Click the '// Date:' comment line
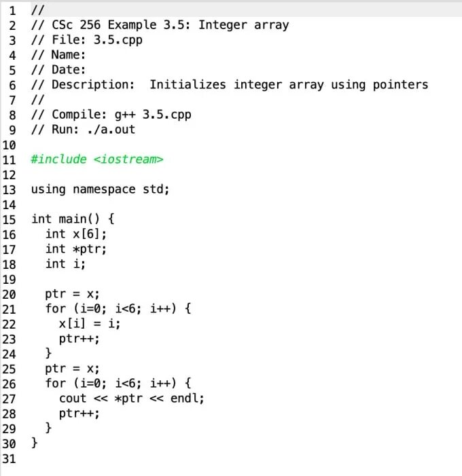The width and height of the screenshot is (462, 476). [58, 70]
